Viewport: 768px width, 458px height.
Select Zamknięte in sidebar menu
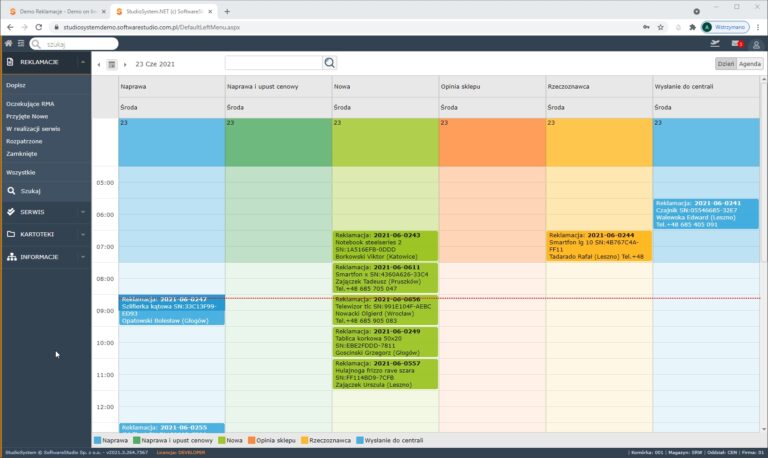pyautogui.click(x=21, y=154)
